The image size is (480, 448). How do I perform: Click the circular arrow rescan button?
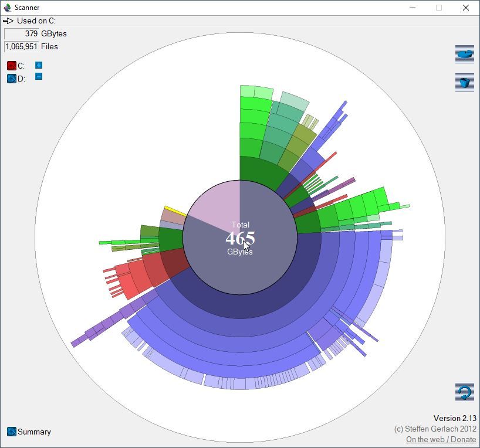point(465,392)
